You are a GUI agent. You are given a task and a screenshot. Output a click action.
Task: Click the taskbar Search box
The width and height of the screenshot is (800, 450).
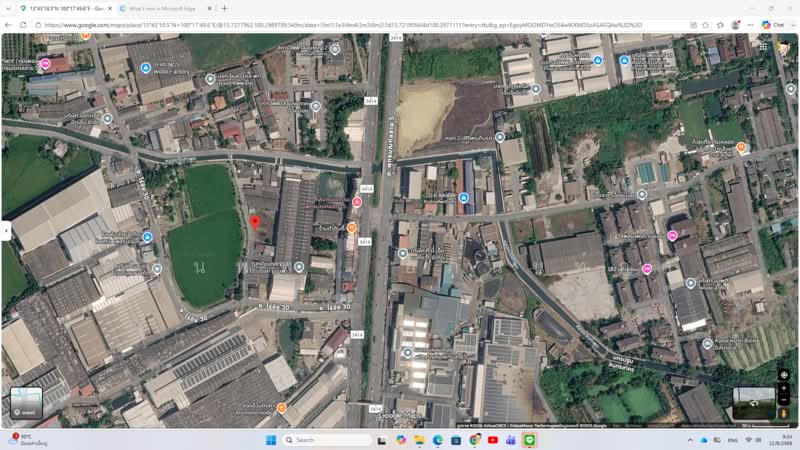pos(327,440)
